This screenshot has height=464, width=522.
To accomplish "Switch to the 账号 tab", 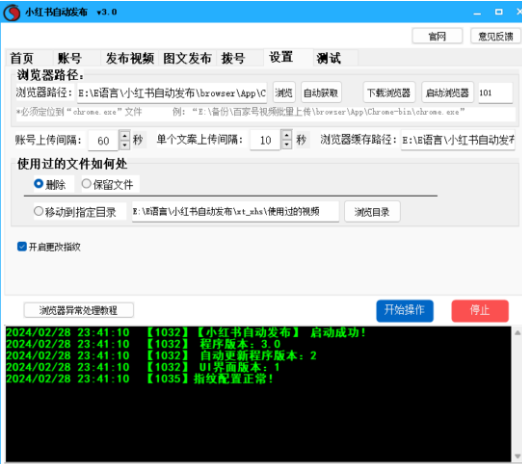I will 70,58.
